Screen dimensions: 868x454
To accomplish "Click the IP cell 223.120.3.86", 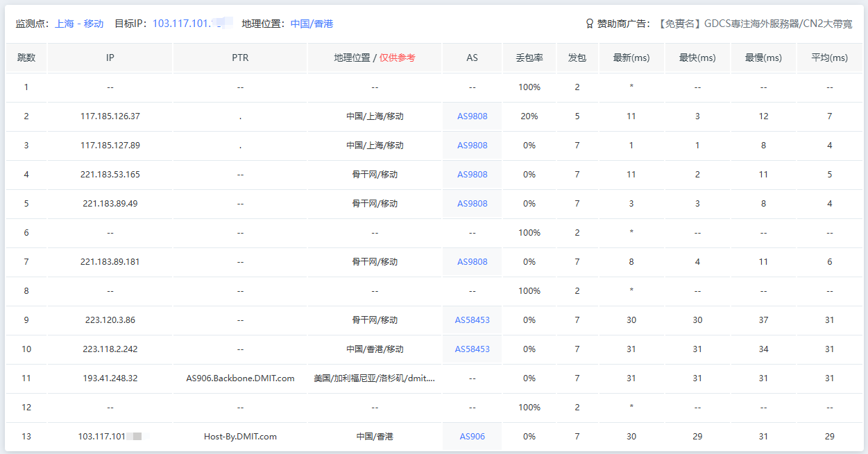I will (110, 320).
